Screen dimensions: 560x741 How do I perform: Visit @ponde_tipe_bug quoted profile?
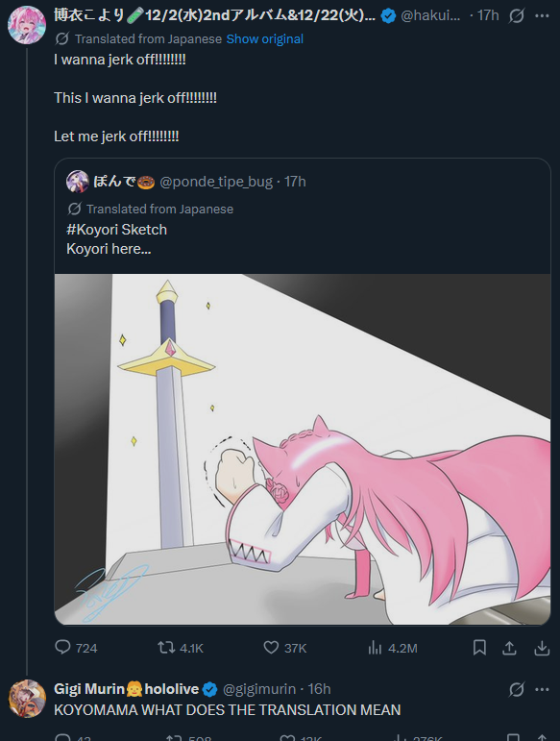(216, 182)
